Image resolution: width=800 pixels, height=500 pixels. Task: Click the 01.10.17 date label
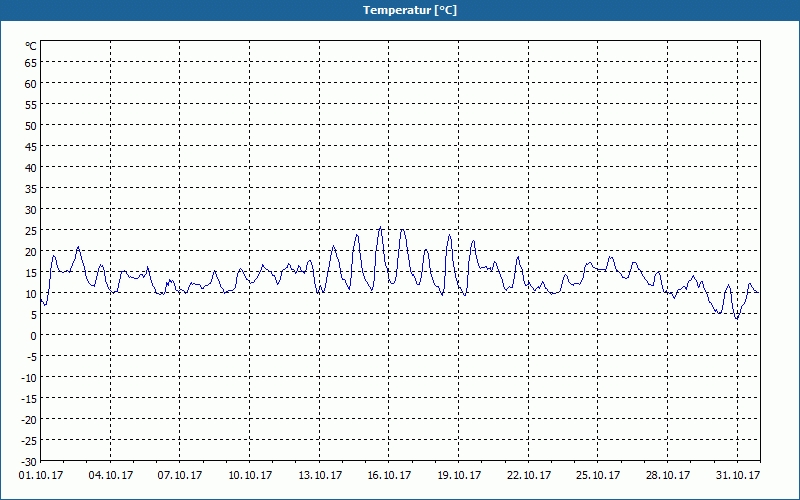pyautogui.click(x=41, y=475)
